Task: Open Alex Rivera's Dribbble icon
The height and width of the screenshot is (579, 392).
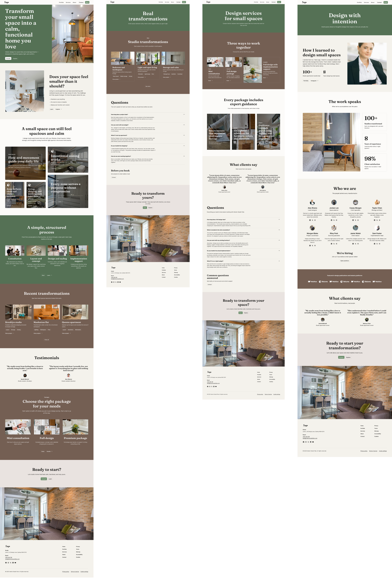Action: tap(315, 220)
